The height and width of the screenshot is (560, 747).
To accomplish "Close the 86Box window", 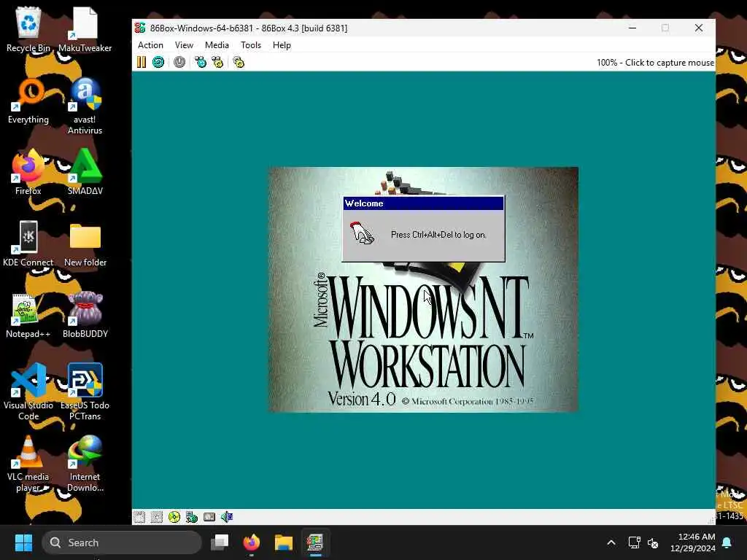I will pyautogui.click(x=698, y=28).
